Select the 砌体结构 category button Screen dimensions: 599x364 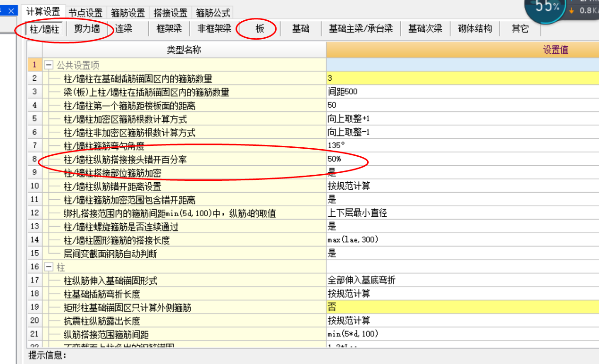click(x=475, y=29)
